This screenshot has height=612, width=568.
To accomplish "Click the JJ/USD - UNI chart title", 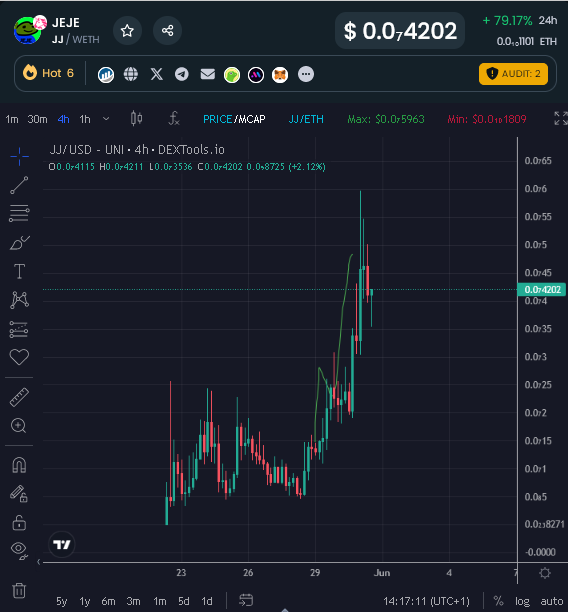I will click(137, 150).
